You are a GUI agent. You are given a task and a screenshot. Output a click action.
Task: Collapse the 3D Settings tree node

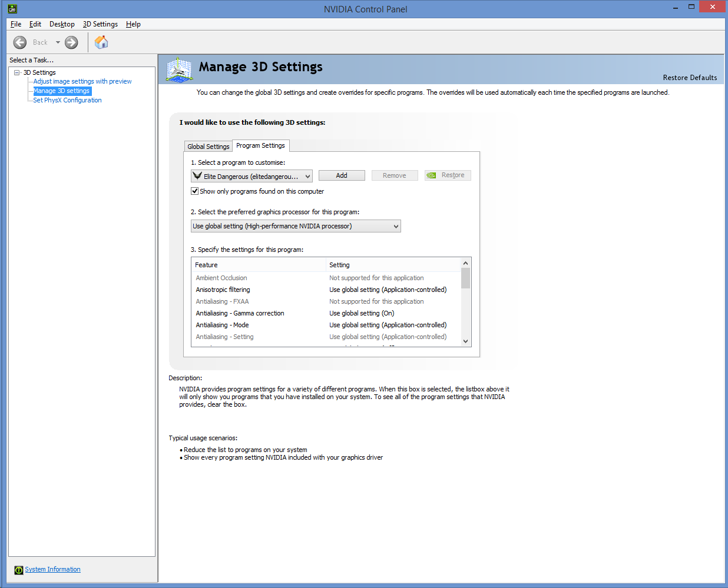coord(17,72)
